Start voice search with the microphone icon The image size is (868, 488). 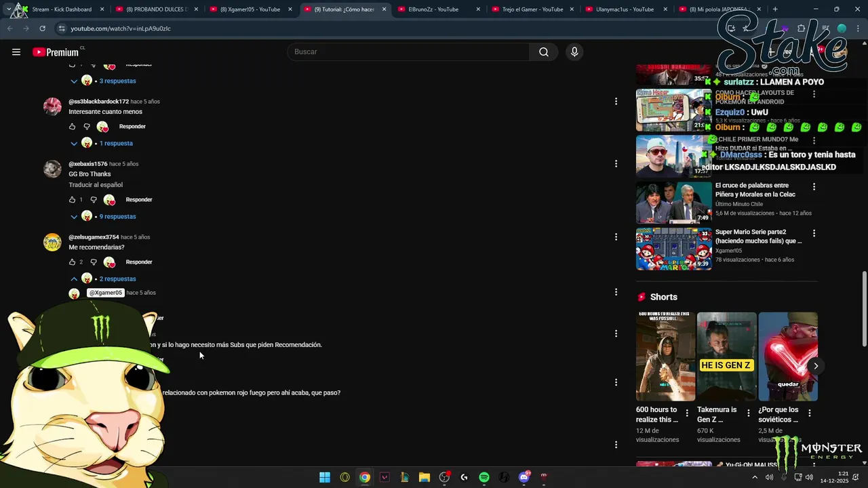(574, 52)
